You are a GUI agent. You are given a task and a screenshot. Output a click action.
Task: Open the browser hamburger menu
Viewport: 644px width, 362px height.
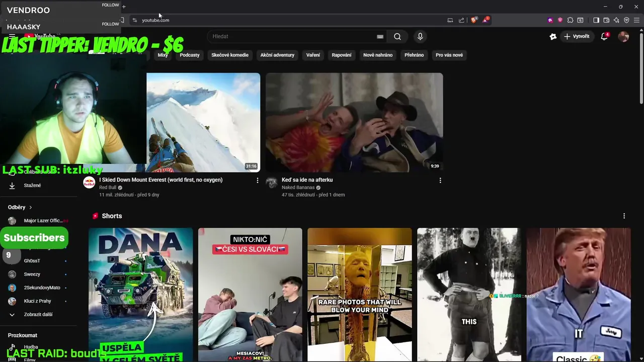(x=636, y=20)
